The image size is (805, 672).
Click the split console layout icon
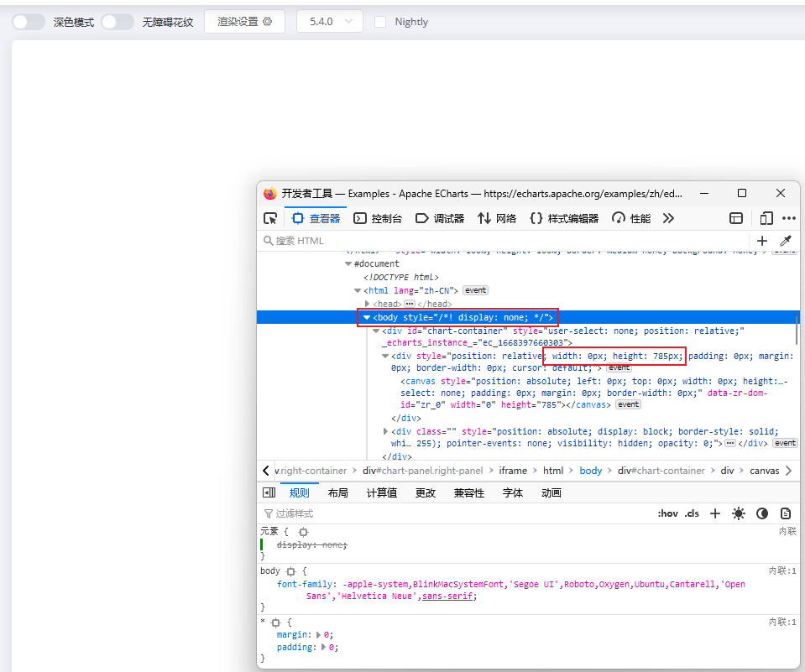pos(736,218)
